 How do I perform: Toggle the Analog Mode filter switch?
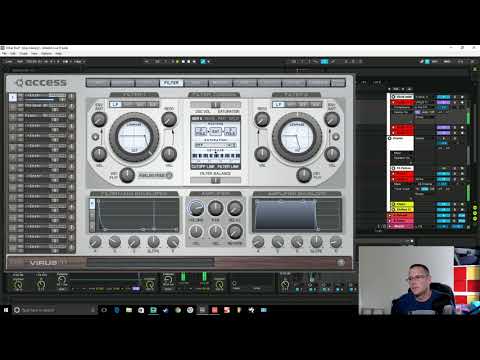tap(155, 175)
